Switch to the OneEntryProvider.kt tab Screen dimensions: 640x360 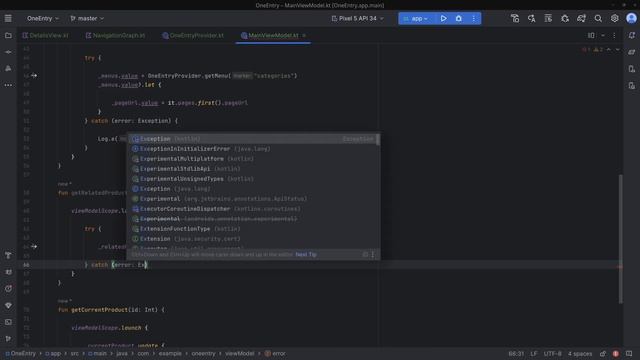click(x=193, y=36)
